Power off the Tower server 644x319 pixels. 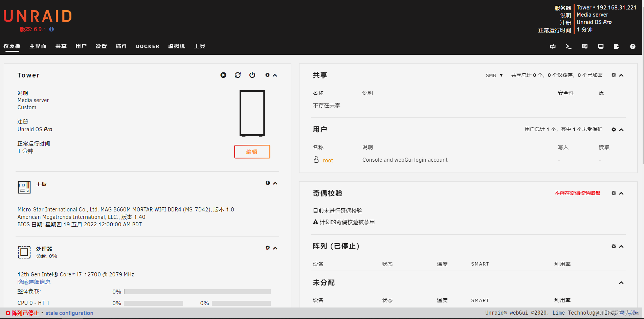click(252, 75)
